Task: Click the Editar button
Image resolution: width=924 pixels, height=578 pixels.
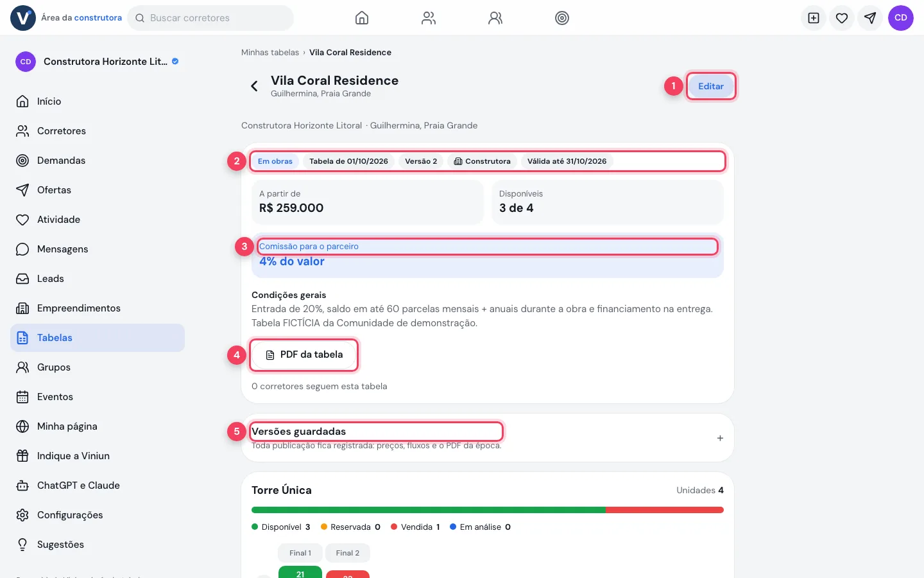Action: 711,86
